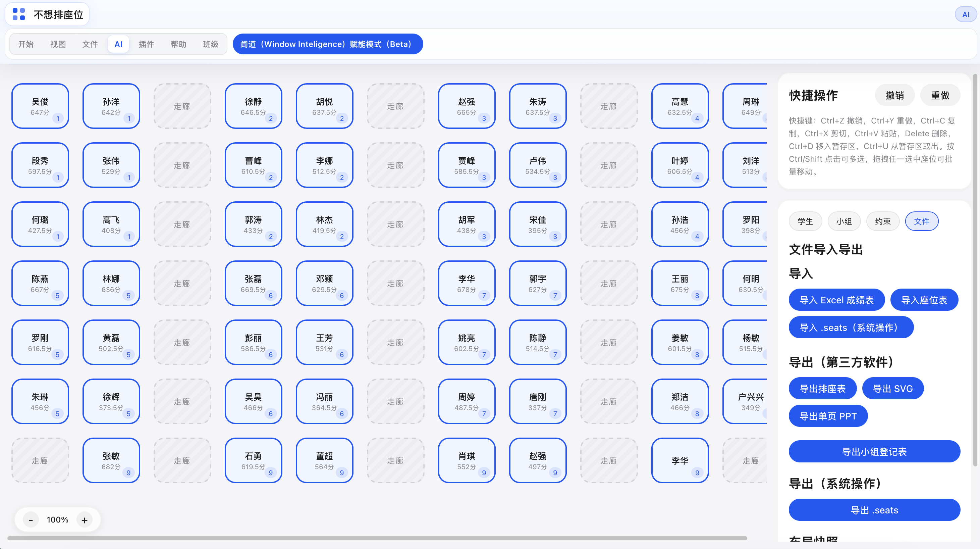Image resolution: width=980 pixels, height=549 pixels.
Task: Select seat 罗刚 616.5分
Action: coord(40,342)
